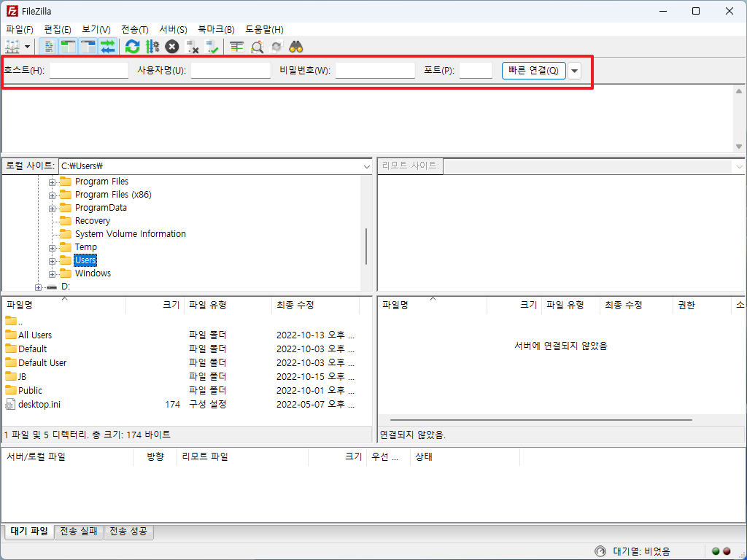Sort remote list by 권한 column
This screenshot has width=747, height=560.
click(702, 306)
